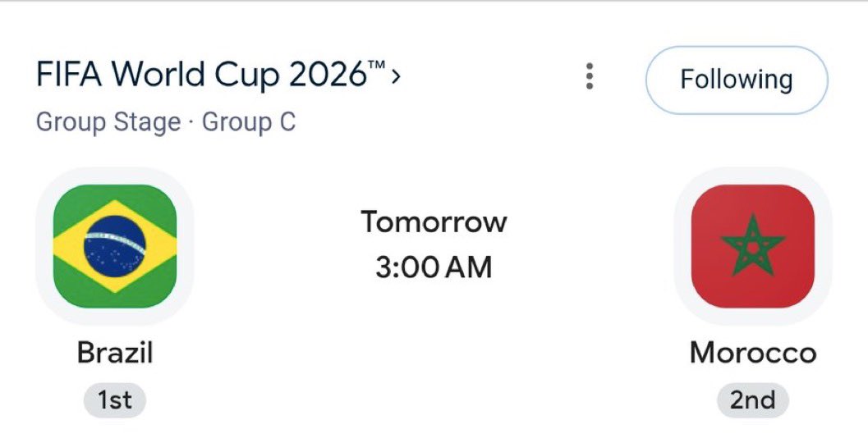
Task: Tap the Brazil flag icon
Action: coord(115,246)
